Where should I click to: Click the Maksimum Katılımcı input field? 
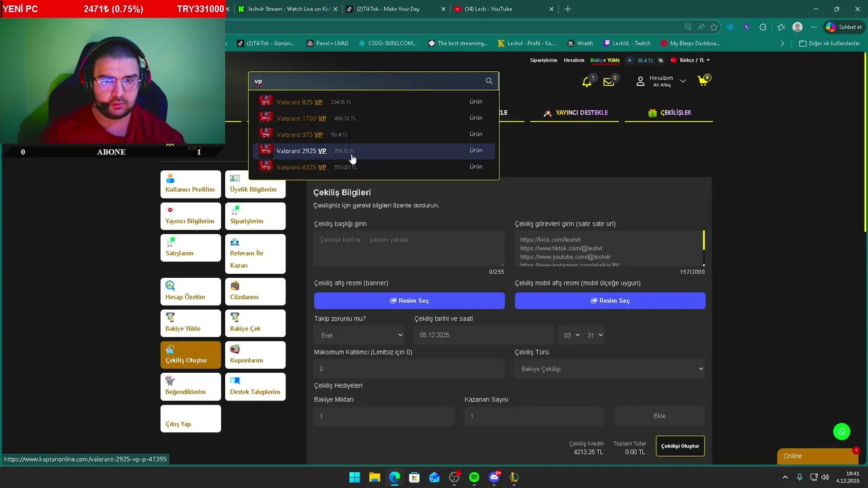point(410,369)
